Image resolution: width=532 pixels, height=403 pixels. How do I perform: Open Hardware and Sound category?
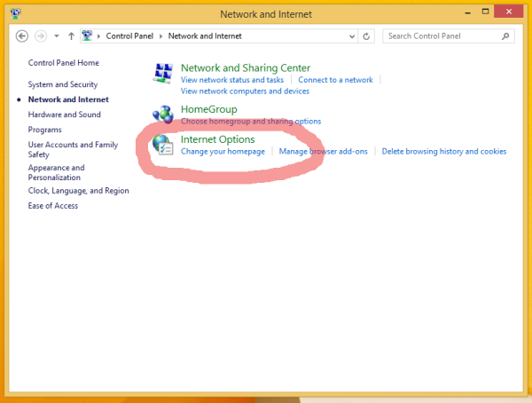[65, 115]
